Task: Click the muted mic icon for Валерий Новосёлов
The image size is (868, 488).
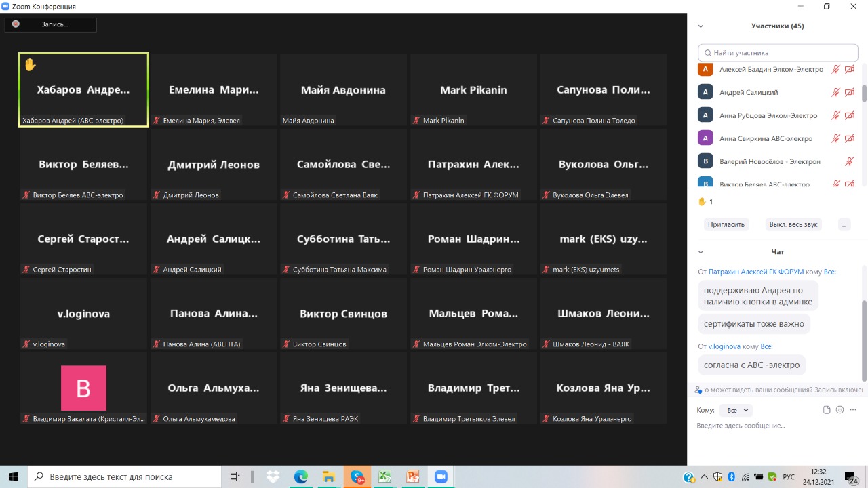Action: (x=849, y=161)
